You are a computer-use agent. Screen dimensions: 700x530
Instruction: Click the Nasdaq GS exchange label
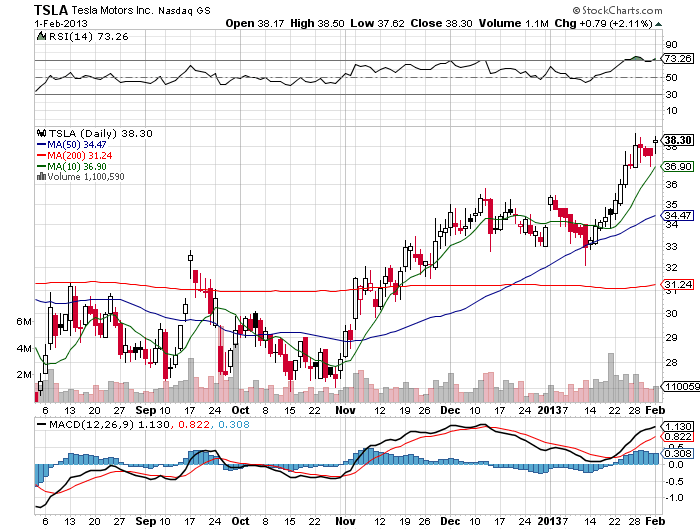pos(184,11)
